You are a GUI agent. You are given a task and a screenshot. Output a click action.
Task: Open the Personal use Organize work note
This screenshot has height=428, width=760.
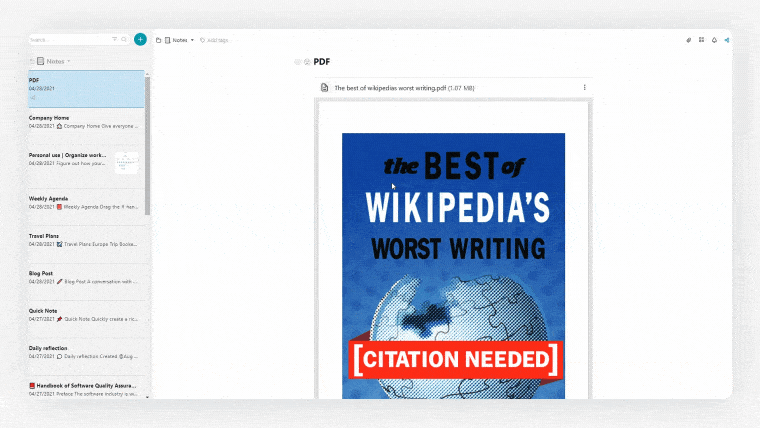click(86, 167)
